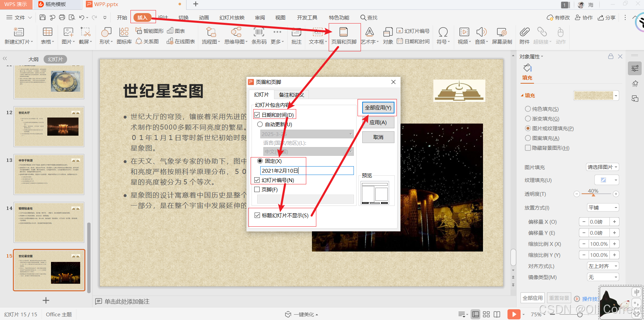This screenshot has width=644, height=320.
Task: Open Header and Footer tool
Action: (344, 36)
